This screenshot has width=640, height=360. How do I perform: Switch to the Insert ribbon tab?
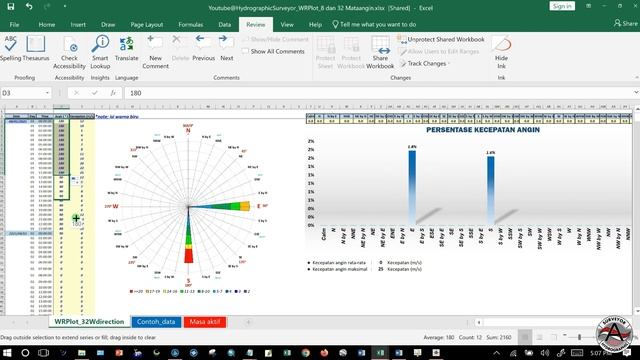tap(78, 24)
